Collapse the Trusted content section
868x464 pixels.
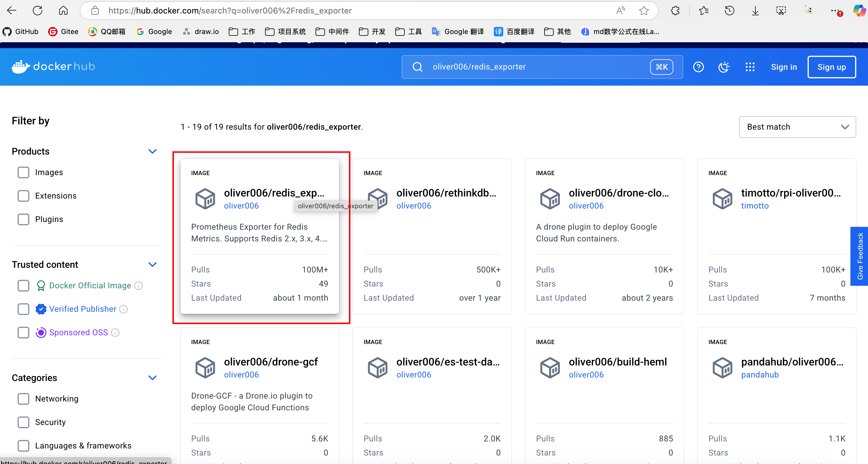(152, 265)
